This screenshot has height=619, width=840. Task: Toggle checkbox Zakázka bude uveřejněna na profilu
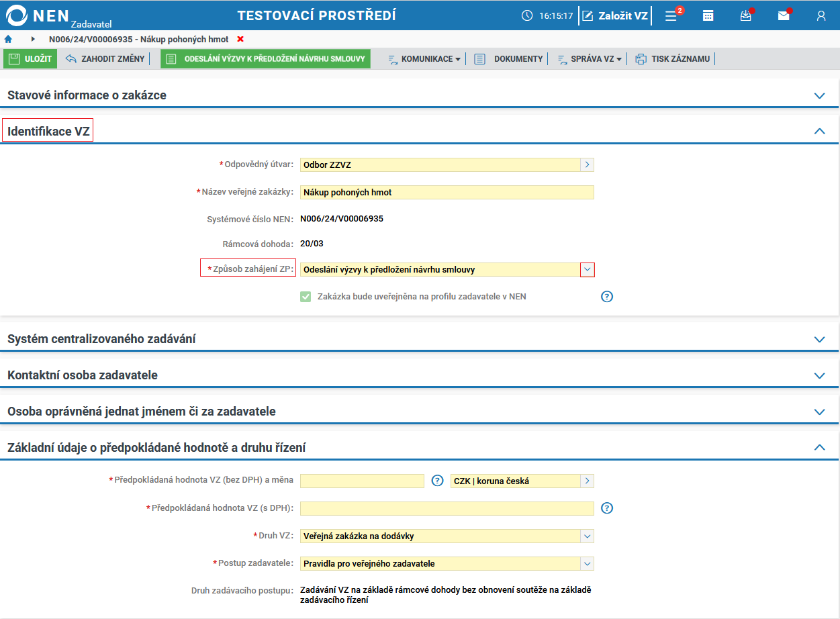[306, 296]
